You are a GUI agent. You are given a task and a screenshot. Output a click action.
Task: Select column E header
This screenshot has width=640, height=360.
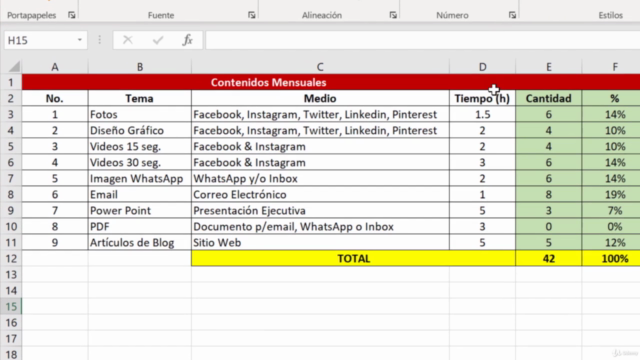click(549, 67)
